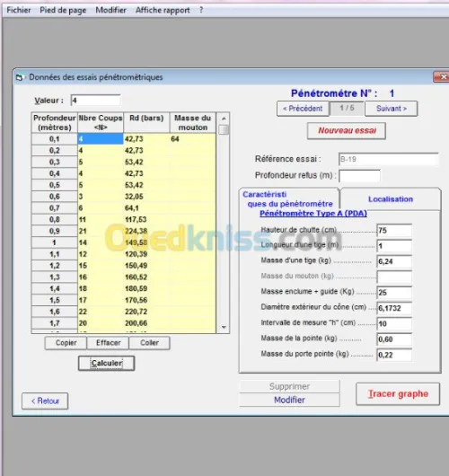Open the Pénétromètre Type A (PDA) link

pyautogui.click(x=313, y=213)
